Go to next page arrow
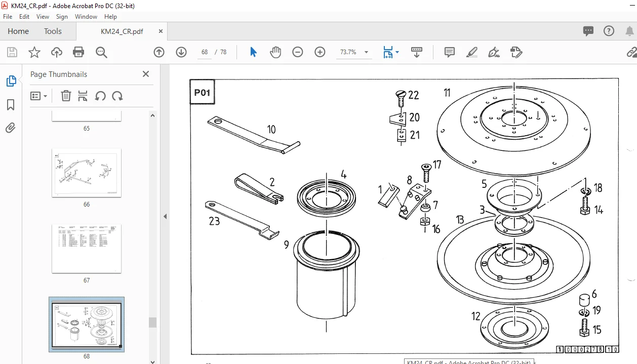Screen dimensions: 637x364 point(181,52)
